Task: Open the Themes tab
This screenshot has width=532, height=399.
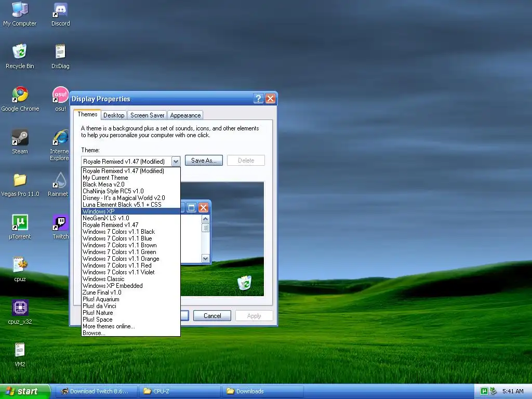Action: tap(87, 114)
